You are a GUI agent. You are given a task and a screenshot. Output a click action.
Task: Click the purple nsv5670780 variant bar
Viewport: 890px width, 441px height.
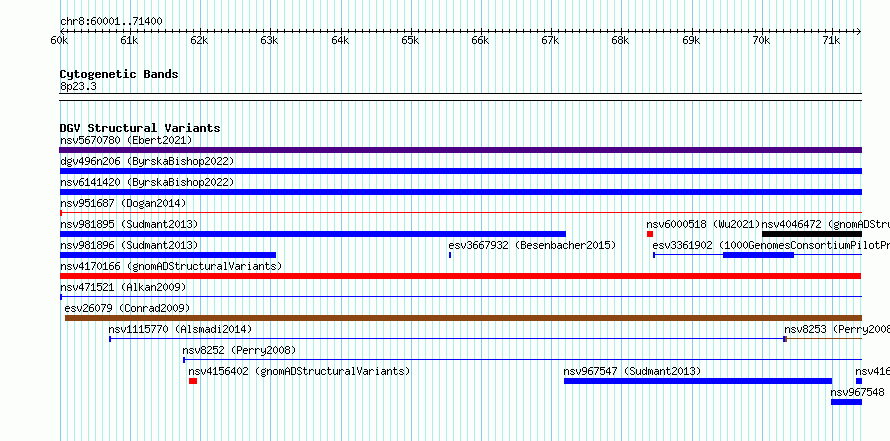click(460, 150)
